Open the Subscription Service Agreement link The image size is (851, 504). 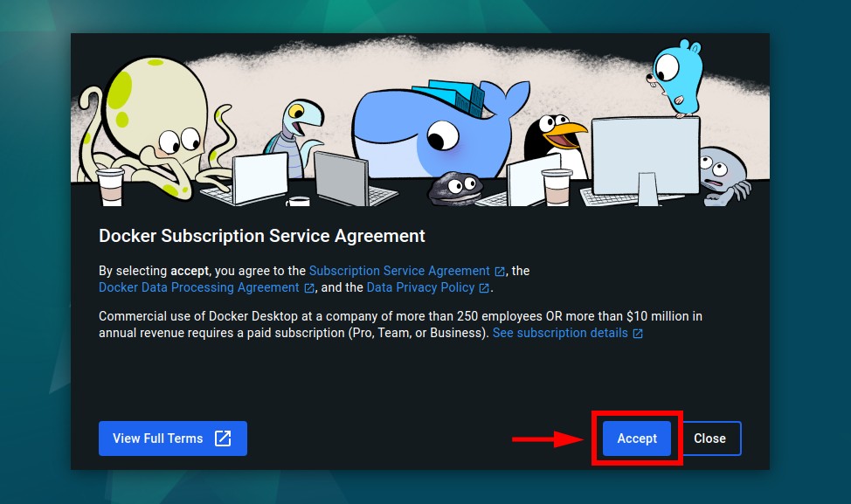[x=399, y=271]
